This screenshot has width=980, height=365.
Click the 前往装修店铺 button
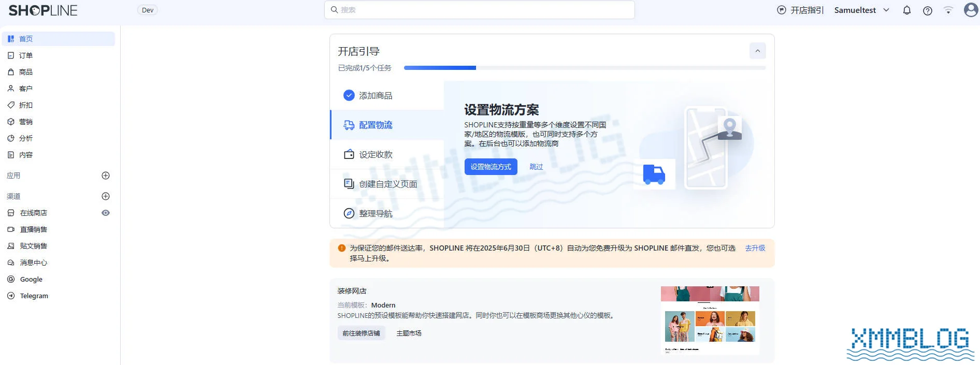pos(361,333)
